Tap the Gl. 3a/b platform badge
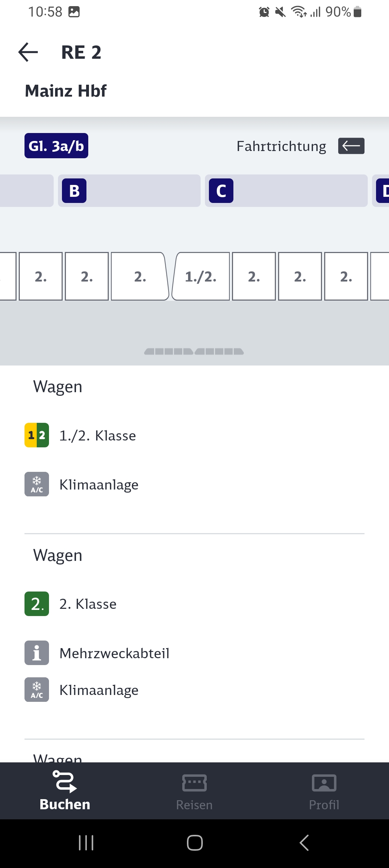389x868 pixels. [56, 146]
